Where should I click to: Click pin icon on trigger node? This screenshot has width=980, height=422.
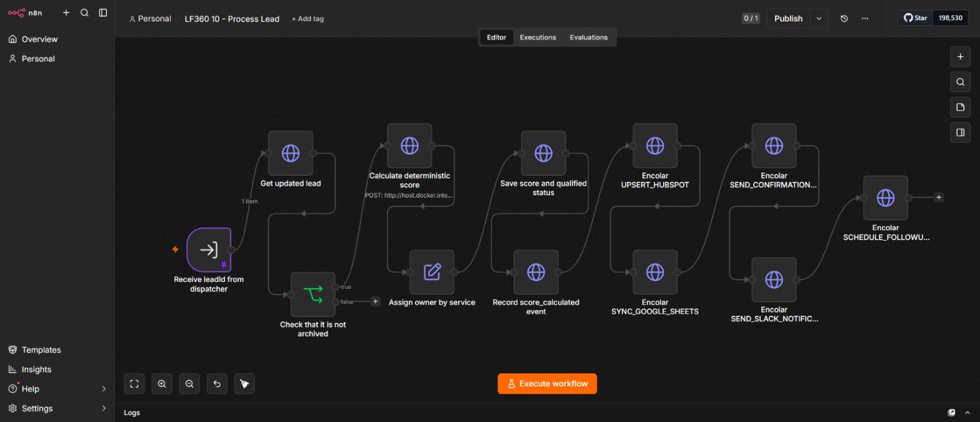[x=224, y=266]
